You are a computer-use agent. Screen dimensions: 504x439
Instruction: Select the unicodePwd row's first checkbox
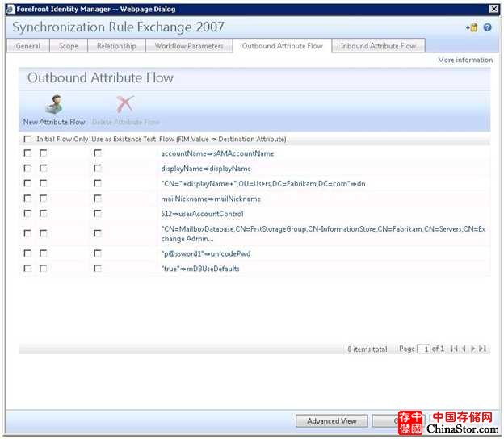[27, 253]
